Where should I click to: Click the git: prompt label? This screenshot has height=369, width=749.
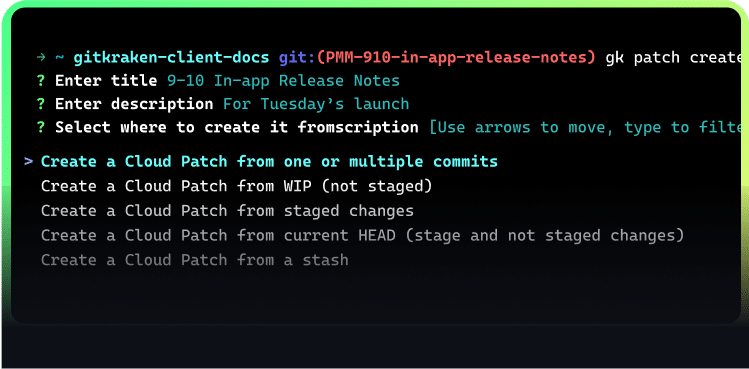click(297, 58)
